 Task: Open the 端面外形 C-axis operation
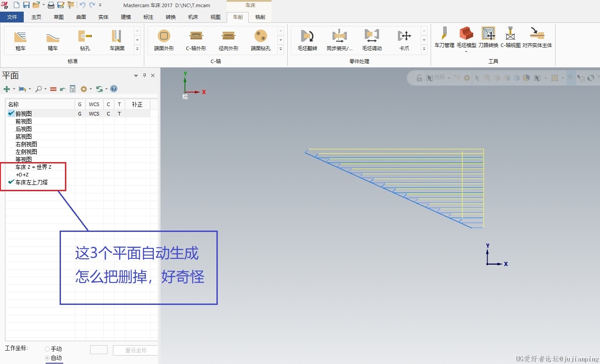(x=164, y=40)
